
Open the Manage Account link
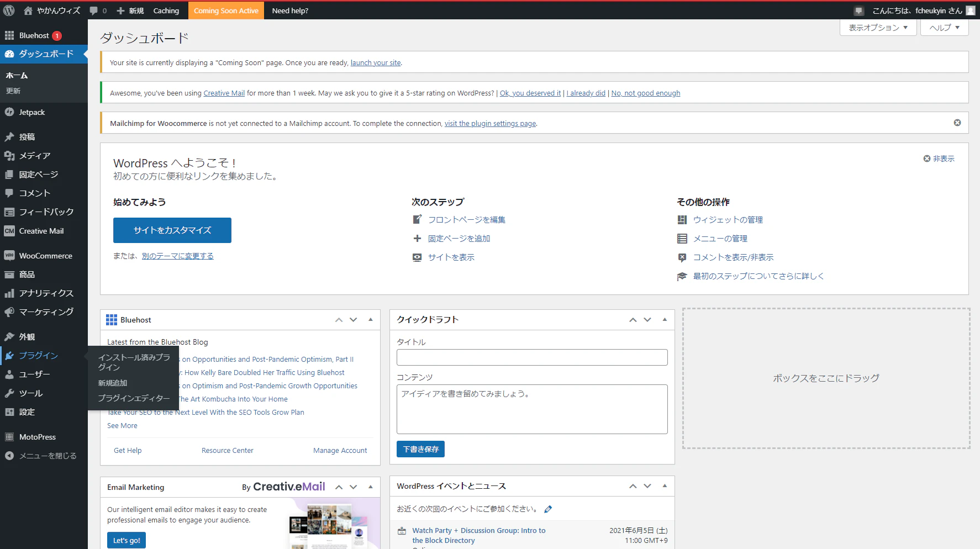pos(340,451)
